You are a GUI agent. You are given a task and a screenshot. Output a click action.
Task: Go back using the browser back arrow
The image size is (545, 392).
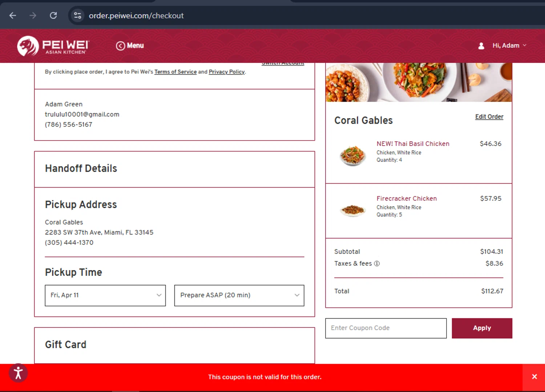[x=13, y=16]
